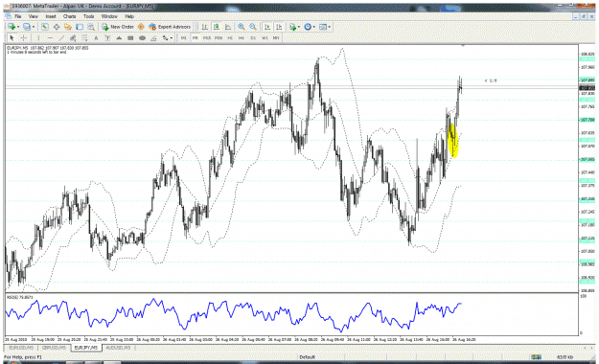Expand the Profiles dropdown arrow
Screen dimensions: 599x364
point(34,27)
